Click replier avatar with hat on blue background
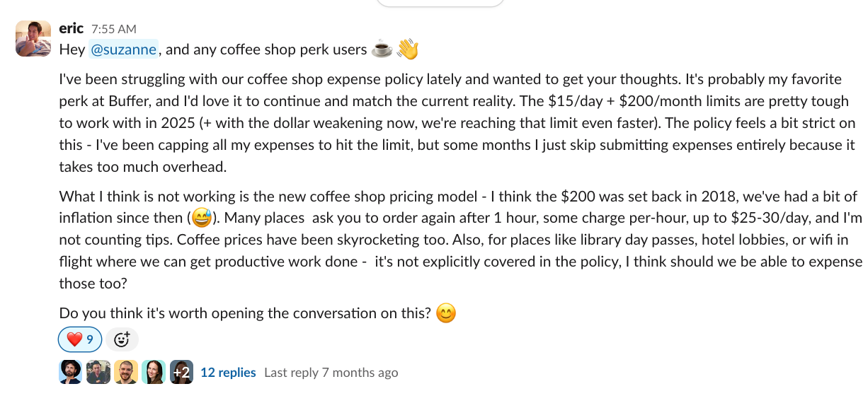Screen dimensions: 868x396 point(71,372)
